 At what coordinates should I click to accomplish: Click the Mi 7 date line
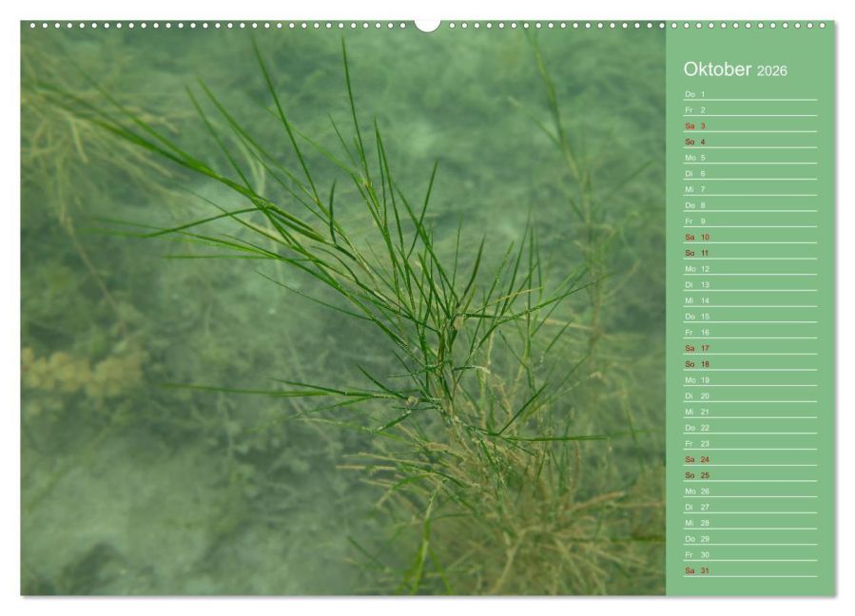[750, 190]
